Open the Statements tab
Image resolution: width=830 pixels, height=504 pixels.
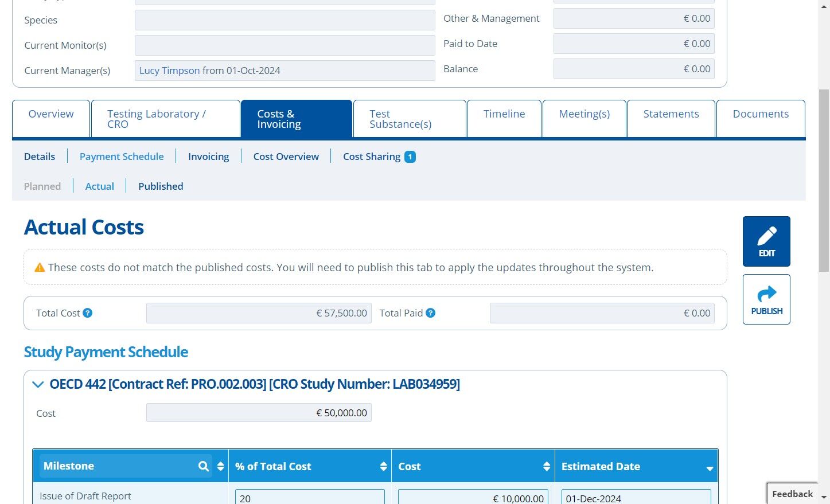671,119
